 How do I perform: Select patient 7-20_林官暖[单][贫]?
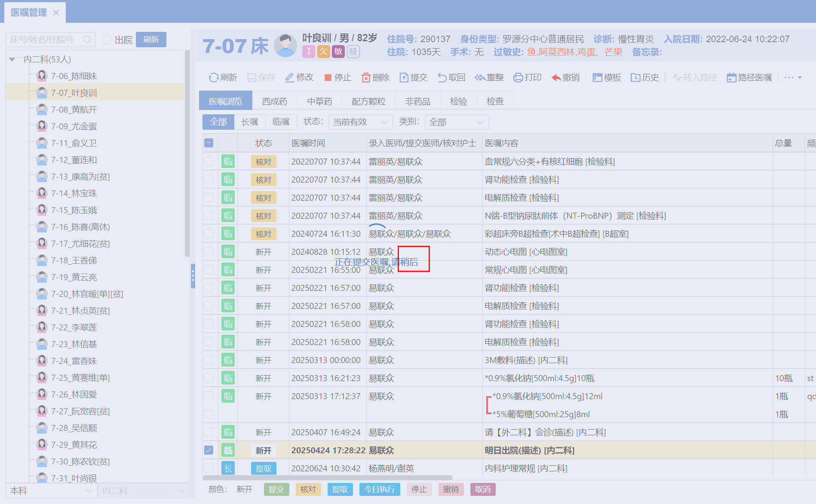[87, 294]
